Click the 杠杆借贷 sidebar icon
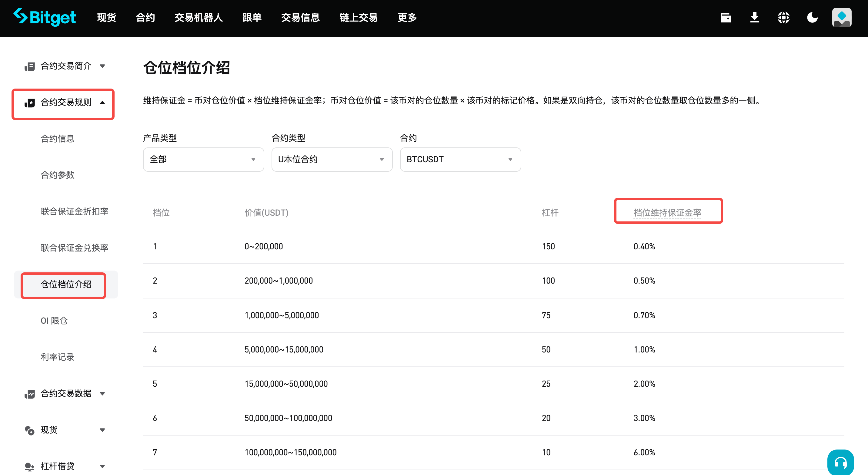The width and height of the screenshot is (868, 475). tap(30, 466)
